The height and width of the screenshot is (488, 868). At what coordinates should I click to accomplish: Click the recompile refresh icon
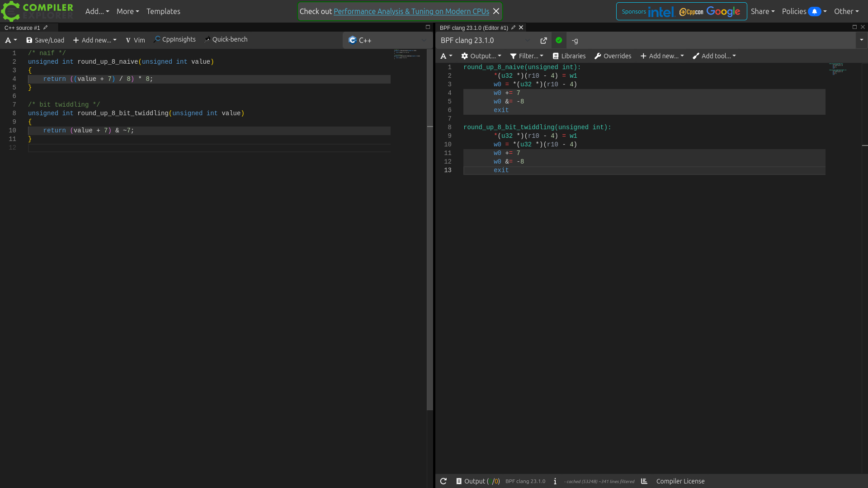(x=443, y=481)
